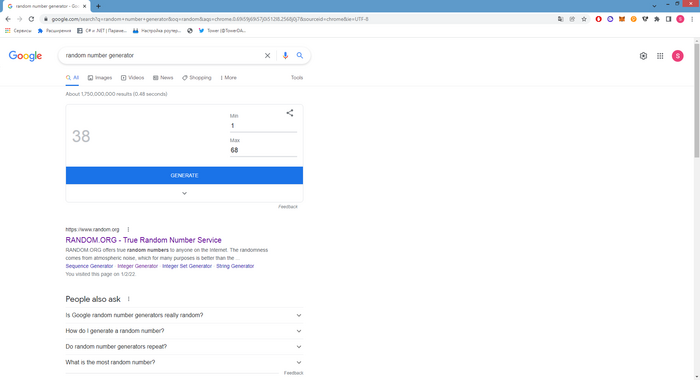Open the black-and-white animal extension icon
Image resolution: width=700 pixels, height=380 pixels.
pos(645,19)
